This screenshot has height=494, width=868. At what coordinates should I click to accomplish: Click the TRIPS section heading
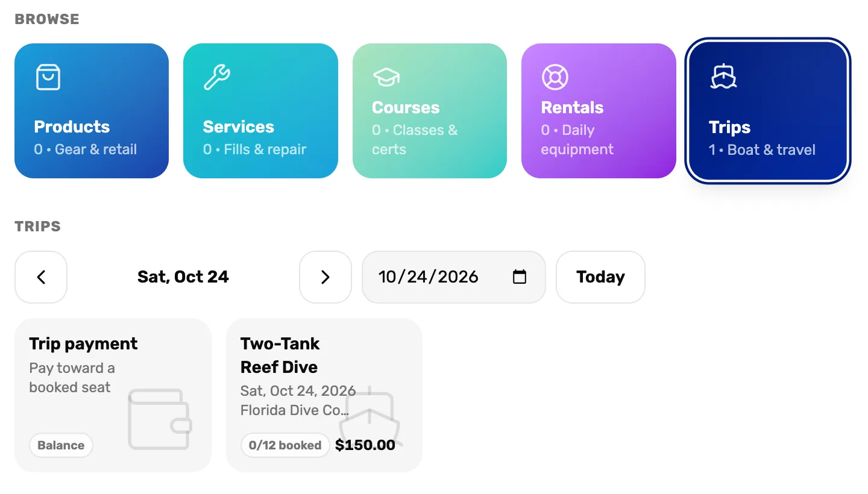coord(37,227)
